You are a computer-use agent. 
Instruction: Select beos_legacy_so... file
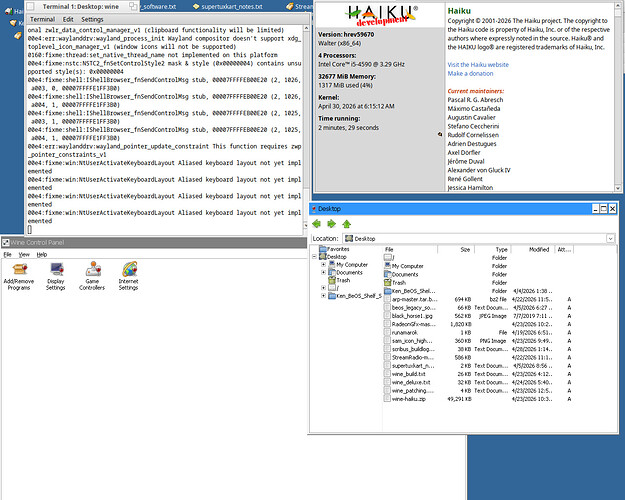(410, 307)
